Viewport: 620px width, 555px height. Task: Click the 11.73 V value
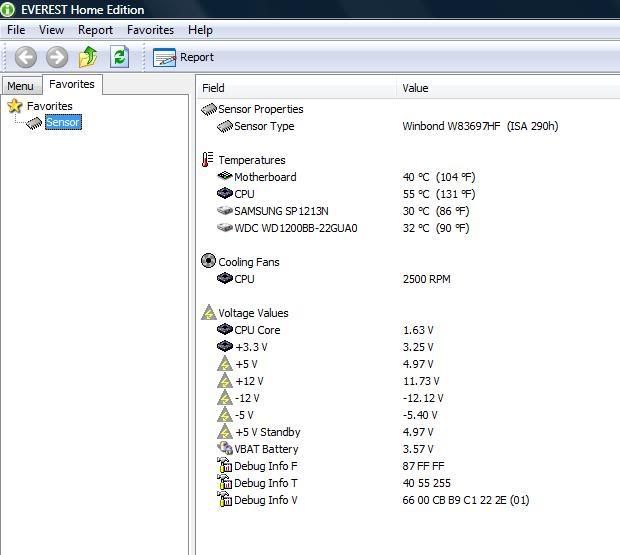(x=421, y=381)
